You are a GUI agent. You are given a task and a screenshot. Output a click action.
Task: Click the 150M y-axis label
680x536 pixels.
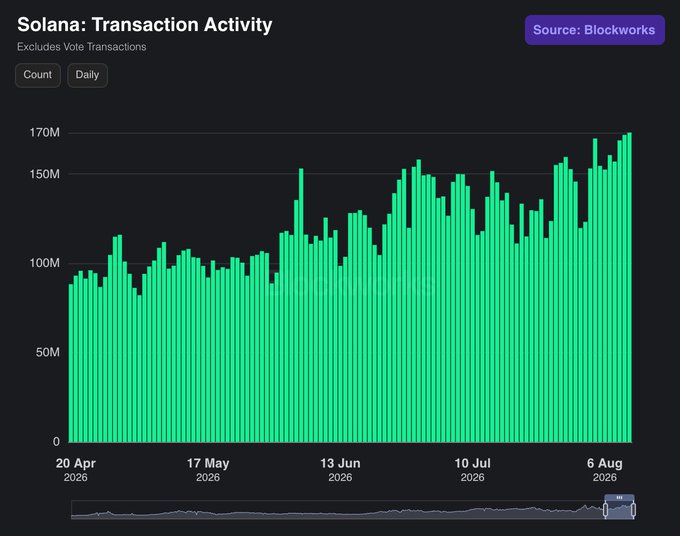point(45,174)
